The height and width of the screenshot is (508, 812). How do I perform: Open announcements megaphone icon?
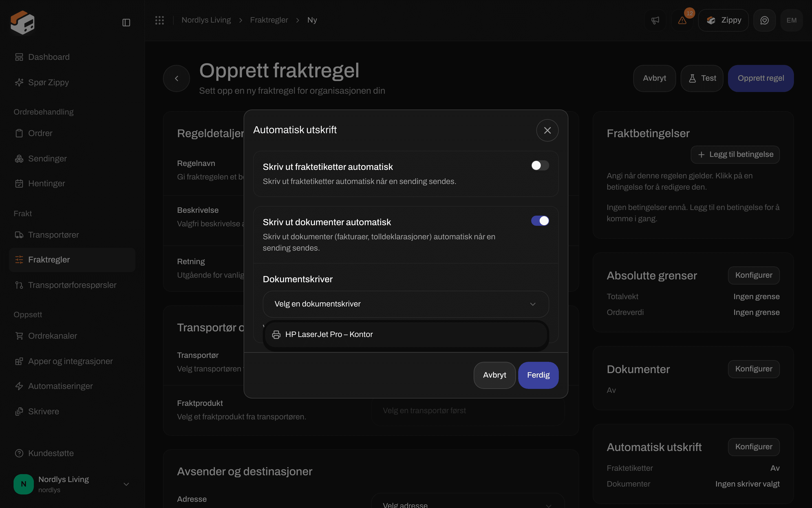pyautogui.click(x=655, y=20)
